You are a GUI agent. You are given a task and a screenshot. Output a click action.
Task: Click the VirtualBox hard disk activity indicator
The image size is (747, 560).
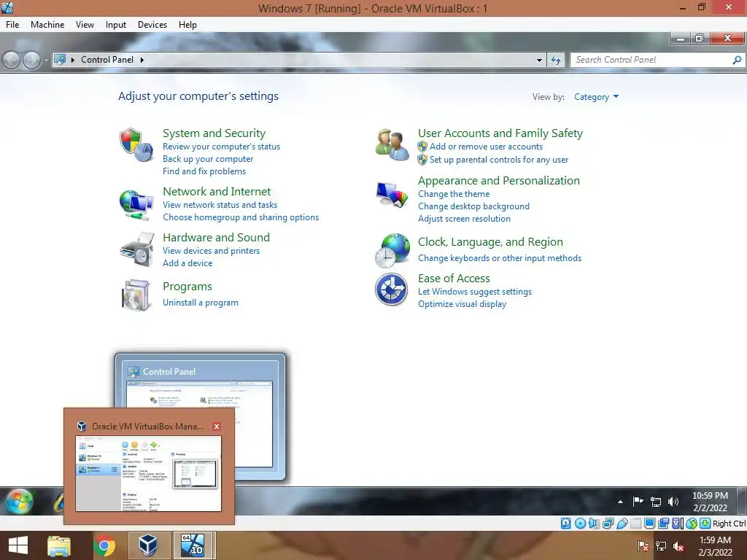point(565,524)
